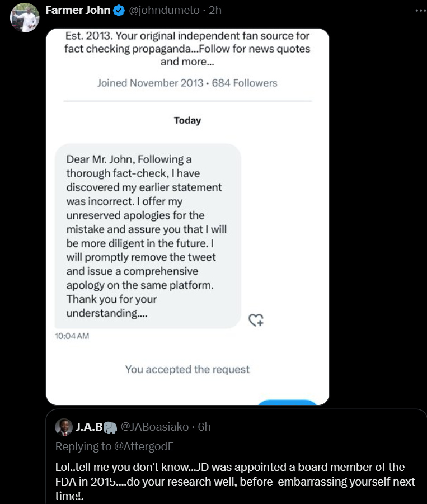This screenshot has height=504, width=427.
Task: Open the @johndumelo handle link
Action: point(164,10)
